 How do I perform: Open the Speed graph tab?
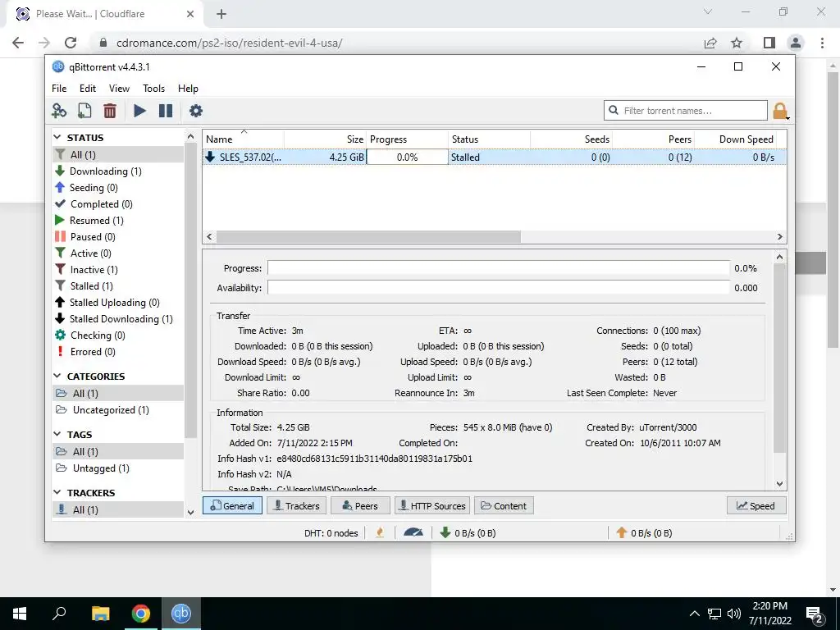click(x=756, y=505)
